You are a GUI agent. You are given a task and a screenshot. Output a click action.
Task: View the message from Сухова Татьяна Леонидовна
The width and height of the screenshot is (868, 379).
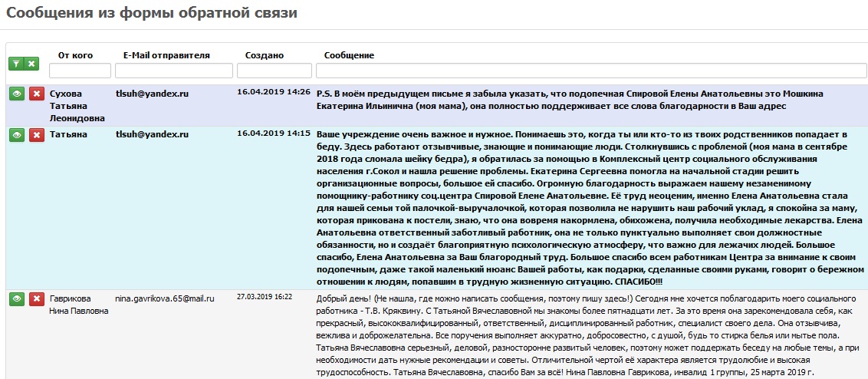pyautogui.click(x=16, y=94)
